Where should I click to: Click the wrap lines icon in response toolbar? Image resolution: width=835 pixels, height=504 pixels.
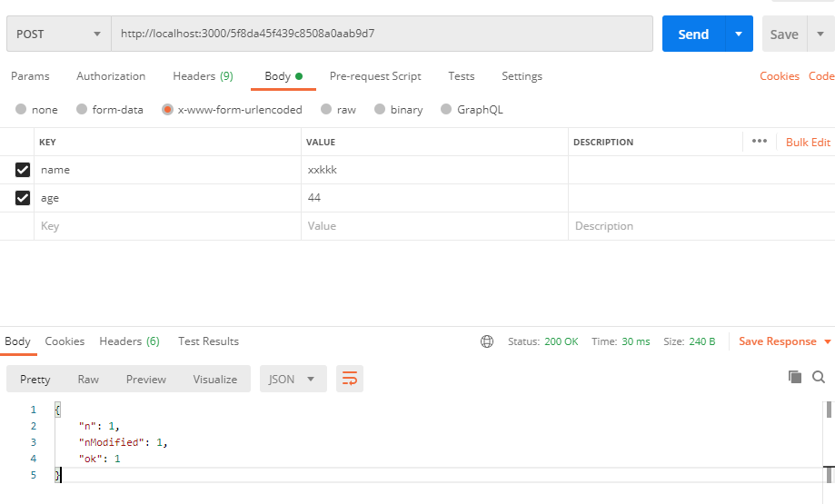pos(349,380)
